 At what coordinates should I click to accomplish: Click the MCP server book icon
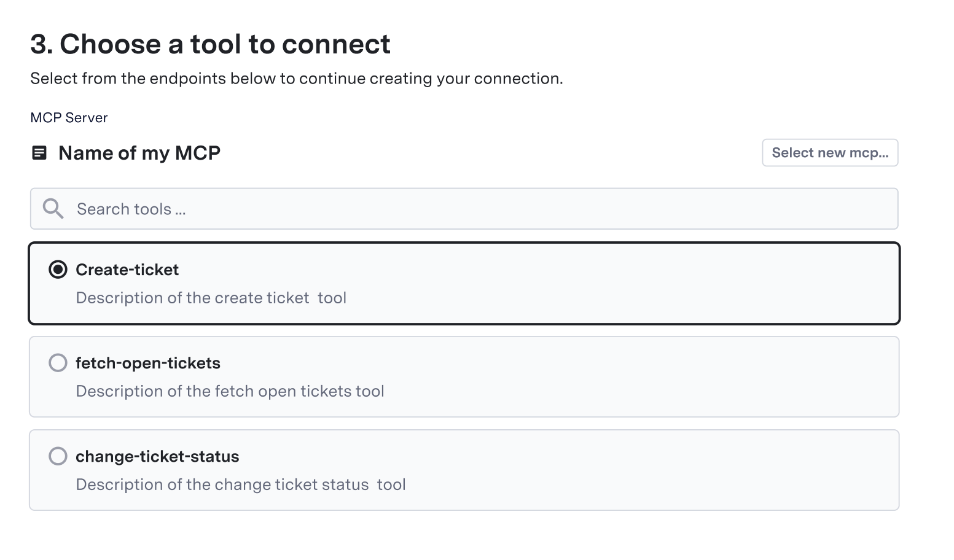coord(39,153)
